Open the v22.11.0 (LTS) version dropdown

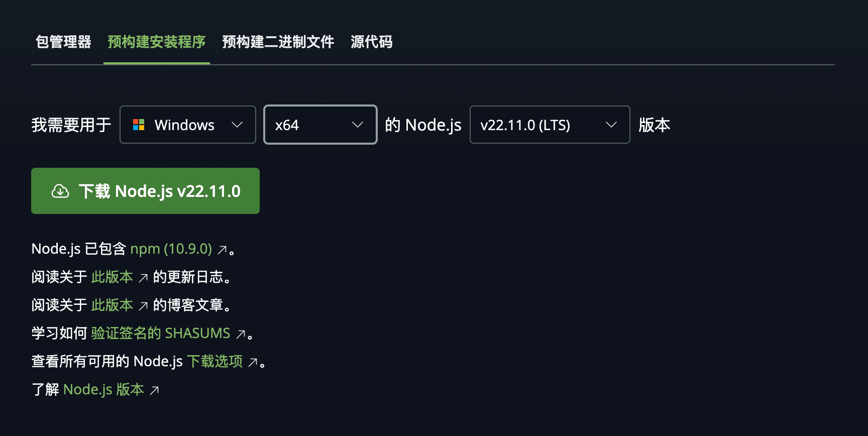coord(550,125)
